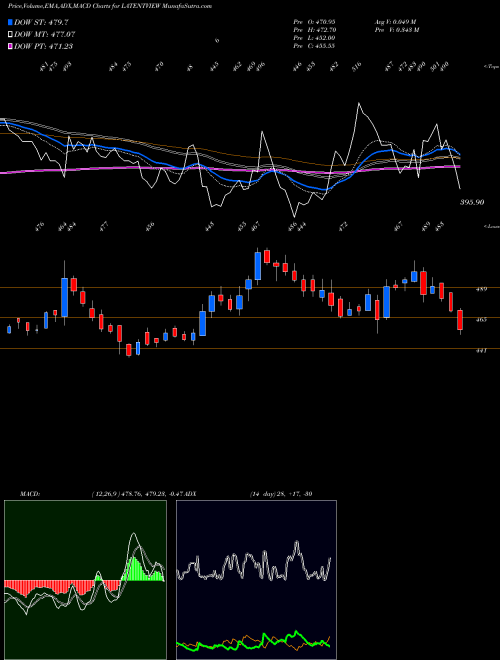
Task: Click the '(14 day) 28, +17, -30' ADX text
Action: [281, 494]
